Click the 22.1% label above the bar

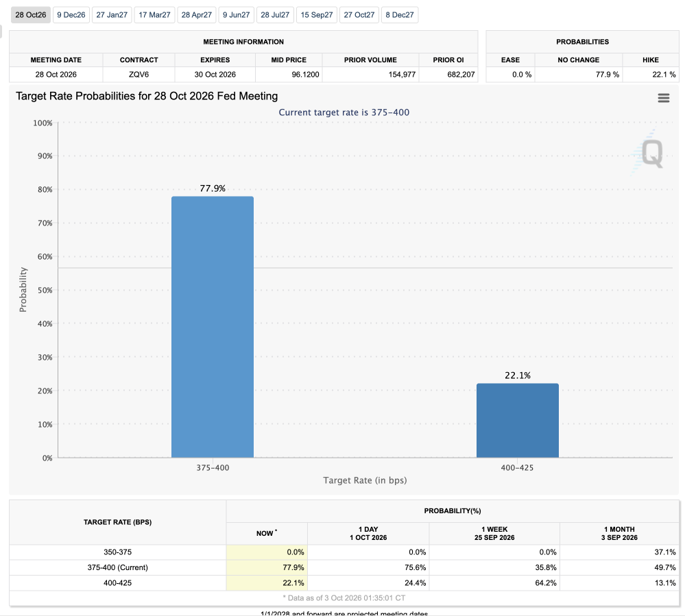coord(518,375)
